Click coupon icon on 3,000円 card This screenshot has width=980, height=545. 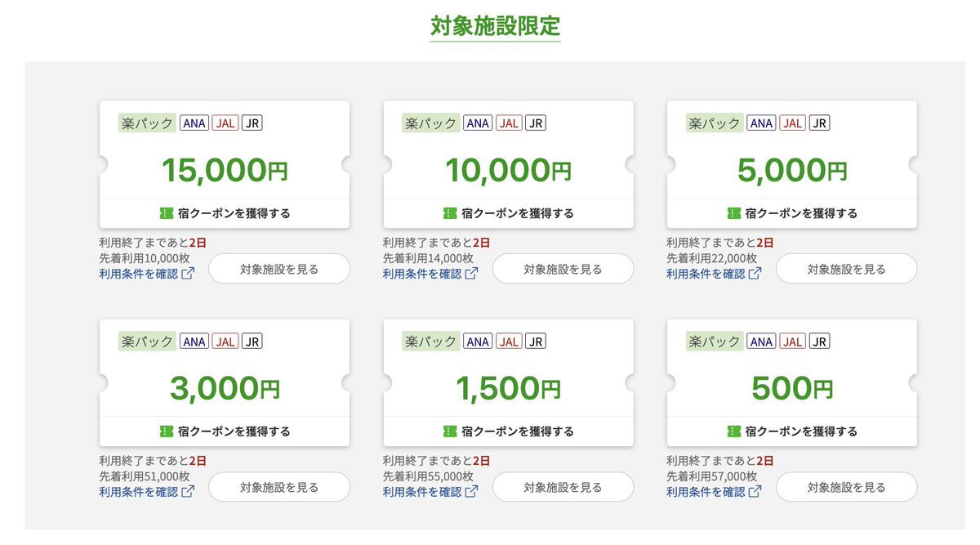(x=166, y=431)
